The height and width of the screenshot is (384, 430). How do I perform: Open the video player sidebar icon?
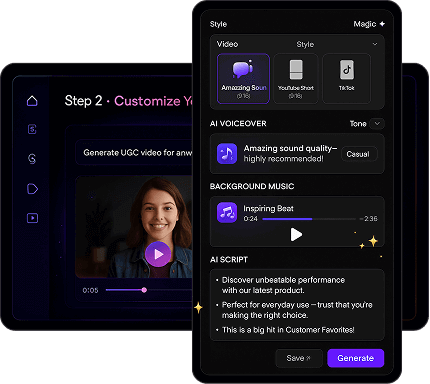(32, 218)
